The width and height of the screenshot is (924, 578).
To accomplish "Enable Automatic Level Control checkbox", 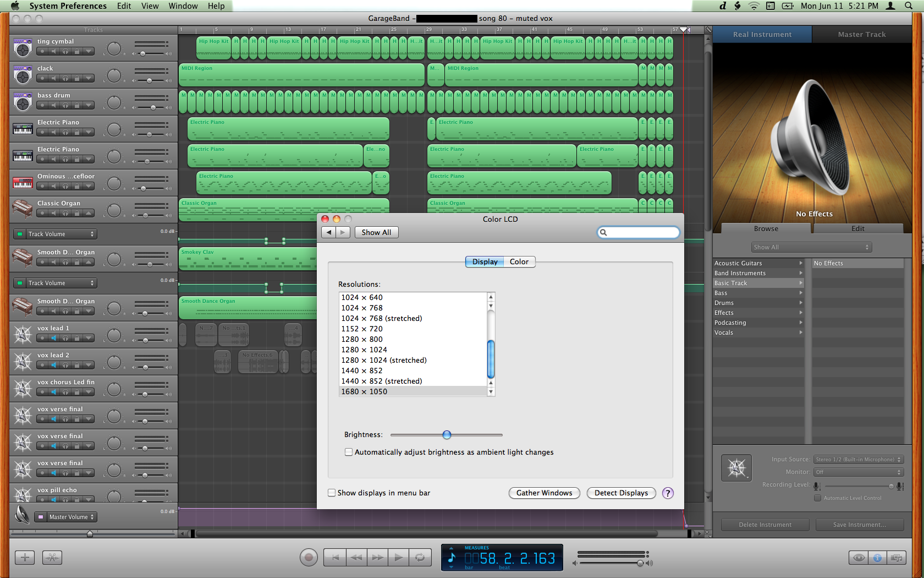I will [818, 498].
